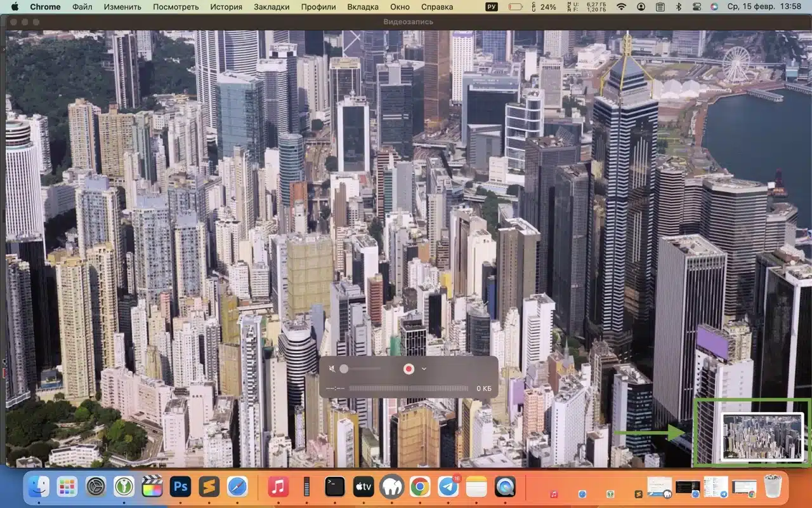Launch Photoshop from the dock
Image resolution: width=812 pixels, height=508 pixels.
coord(180,487)
